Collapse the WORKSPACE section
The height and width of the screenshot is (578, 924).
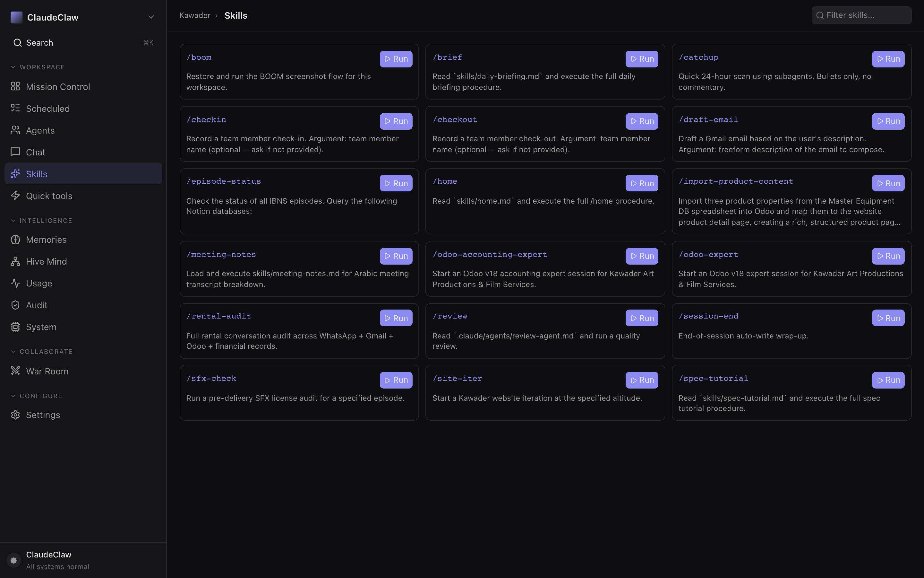click(38, 67)
